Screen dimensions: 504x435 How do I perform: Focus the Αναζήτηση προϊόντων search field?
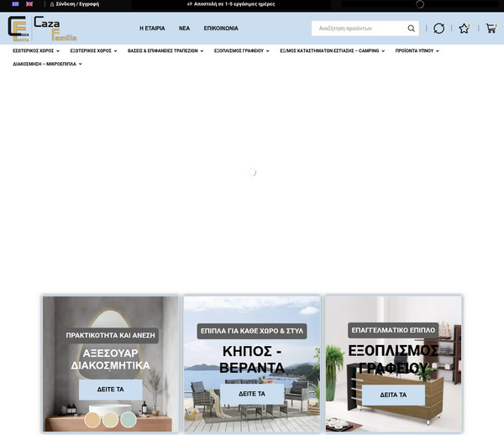pyautogui.click(x=359, y=29)
